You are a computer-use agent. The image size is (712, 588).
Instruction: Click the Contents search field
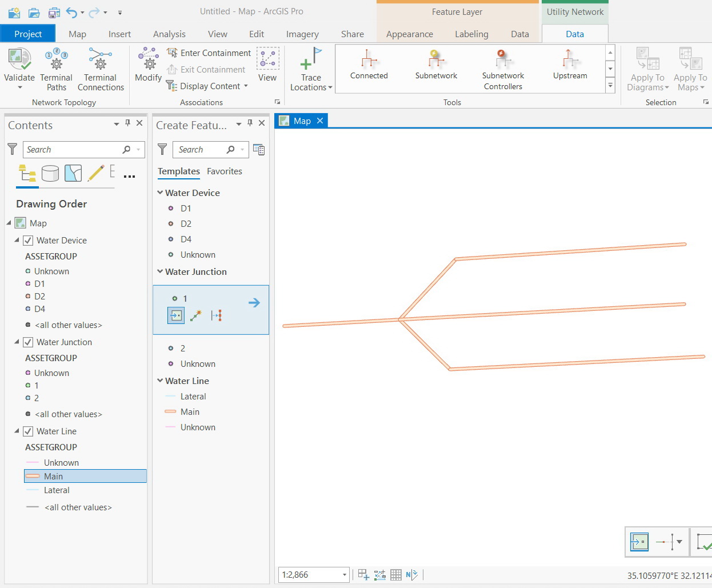click(83, 150)
